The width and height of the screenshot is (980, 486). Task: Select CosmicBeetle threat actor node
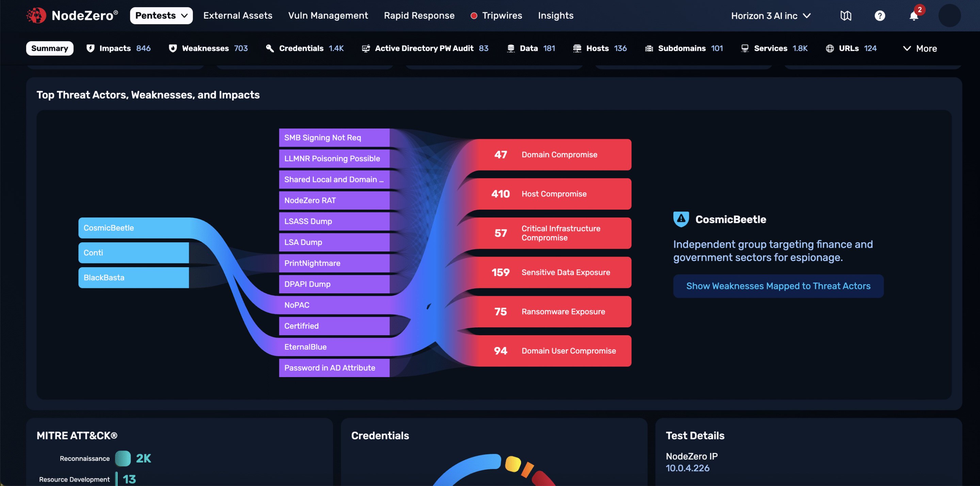(133, 228)
